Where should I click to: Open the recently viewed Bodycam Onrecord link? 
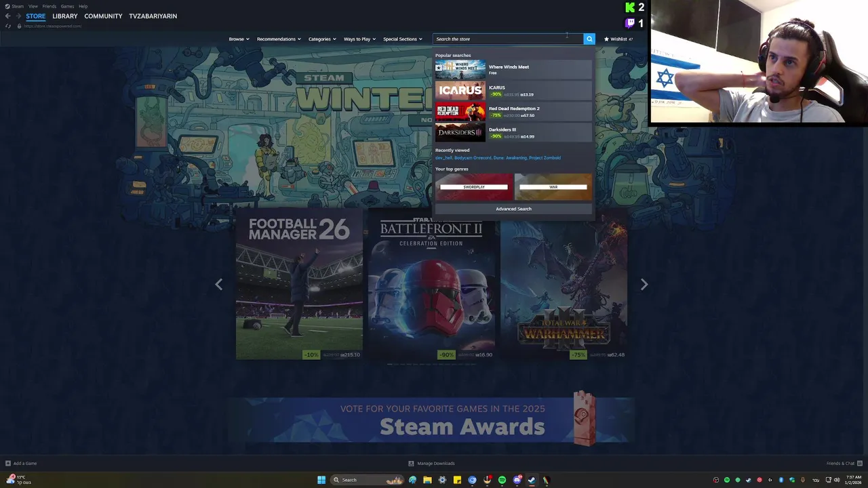[473, 158]
